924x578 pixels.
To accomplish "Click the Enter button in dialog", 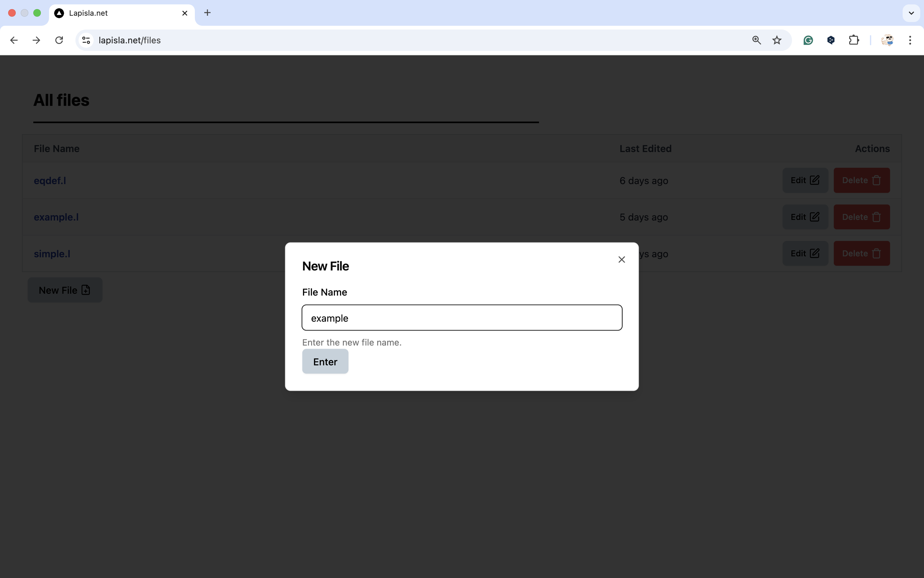I will [325, 362].
